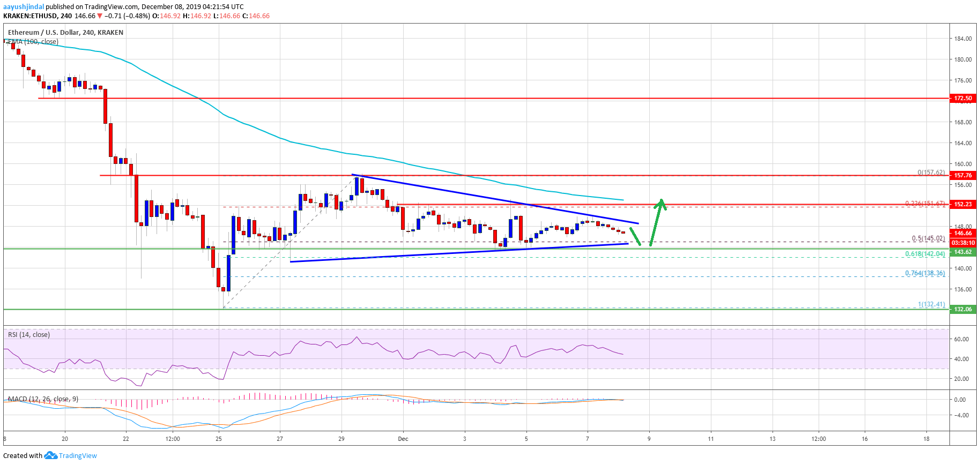Click the Created with caption text

coord(23,456)
